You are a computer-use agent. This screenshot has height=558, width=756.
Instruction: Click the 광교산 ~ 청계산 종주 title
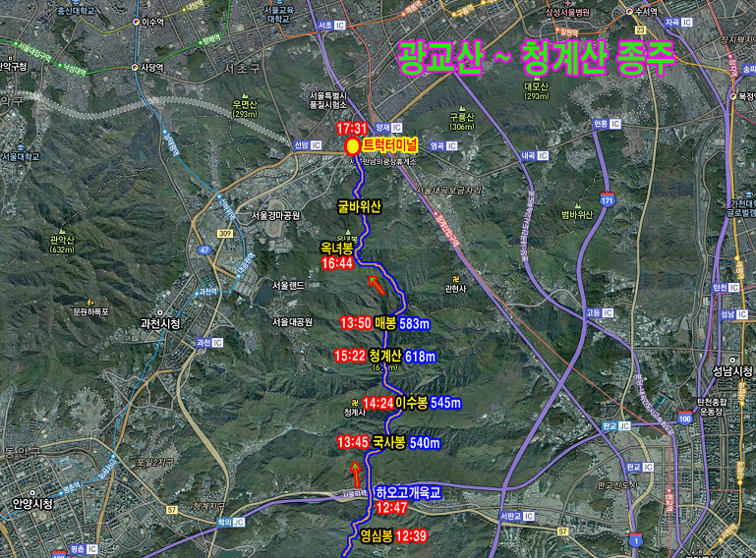point(535,60)
